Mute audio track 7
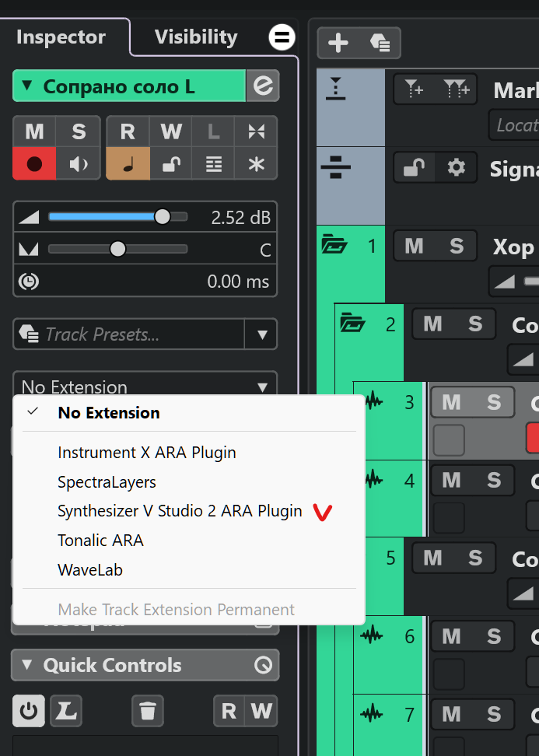 click(x=451, y=715)
